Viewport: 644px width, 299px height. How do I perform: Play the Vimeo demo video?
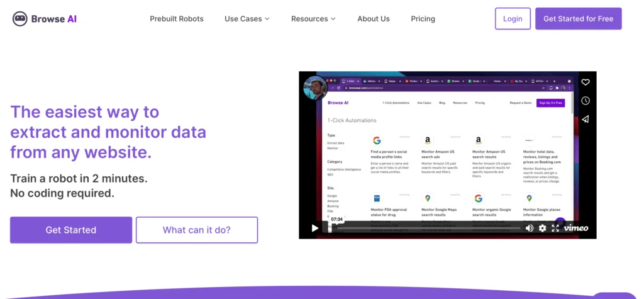[x=315, y=228]
